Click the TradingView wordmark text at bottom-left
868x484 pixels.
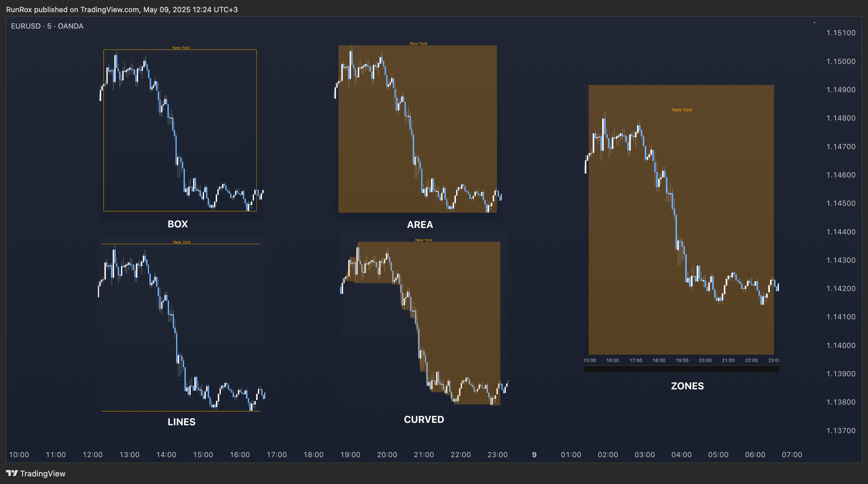(43, 474)
